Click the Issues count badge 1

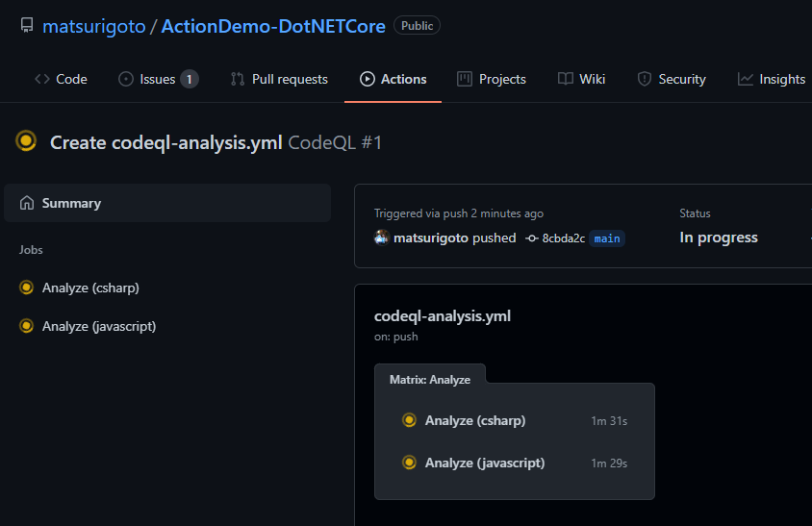coord(190,79)
